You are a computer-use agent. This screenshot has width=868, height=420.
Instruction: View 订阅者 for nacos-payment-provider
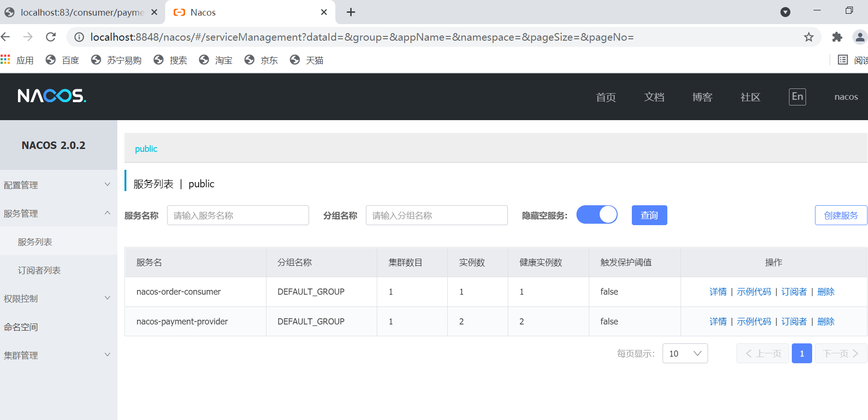click(794, 322)
